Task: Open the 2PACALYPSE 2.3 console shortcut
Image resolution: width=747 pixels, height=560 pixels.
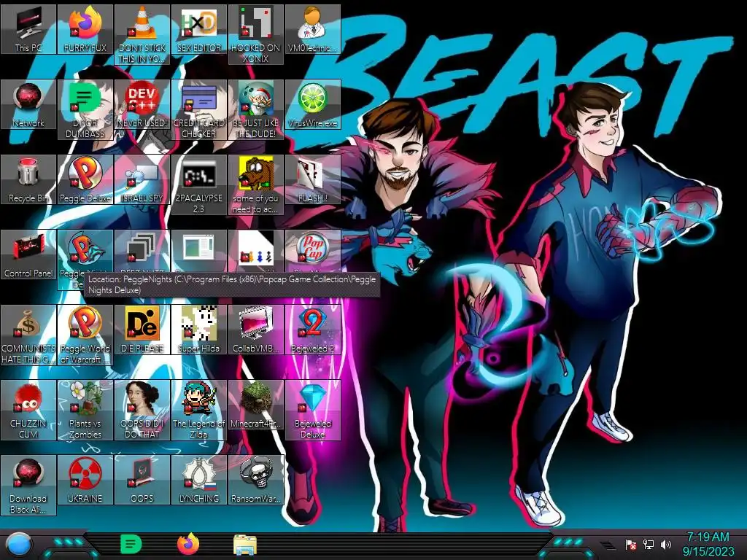Action: (x=198, y=184)
